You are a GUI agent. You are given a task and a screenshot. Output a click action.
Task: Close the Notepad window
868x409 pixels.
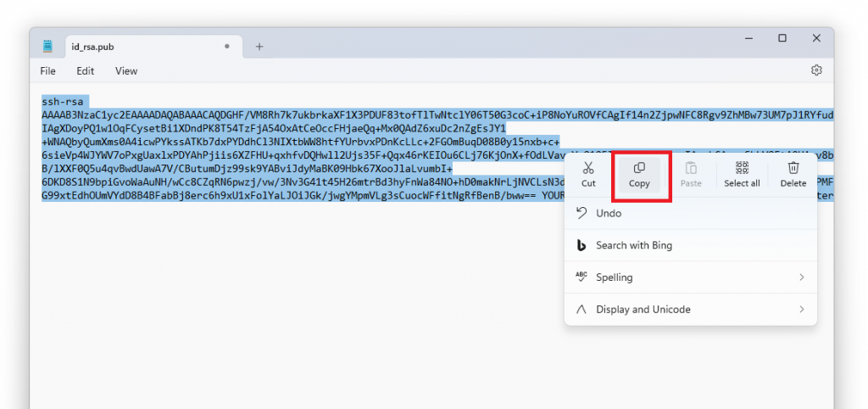(x=816, y=38)
